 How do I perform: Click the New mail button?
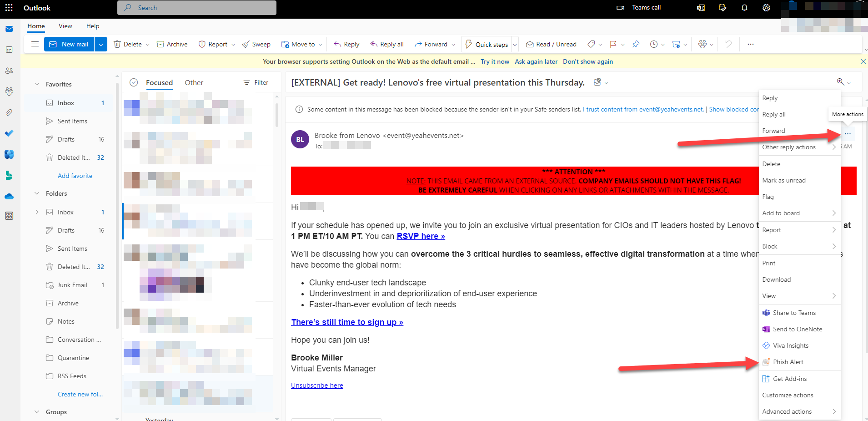[69, 44]
